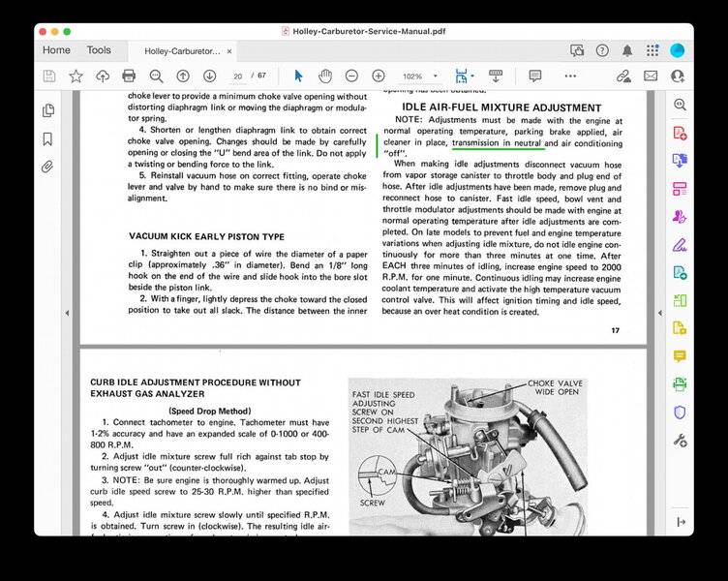Go to the next page arrow
Viewport: 728px width, 581px height.
[x=210, y=76]
